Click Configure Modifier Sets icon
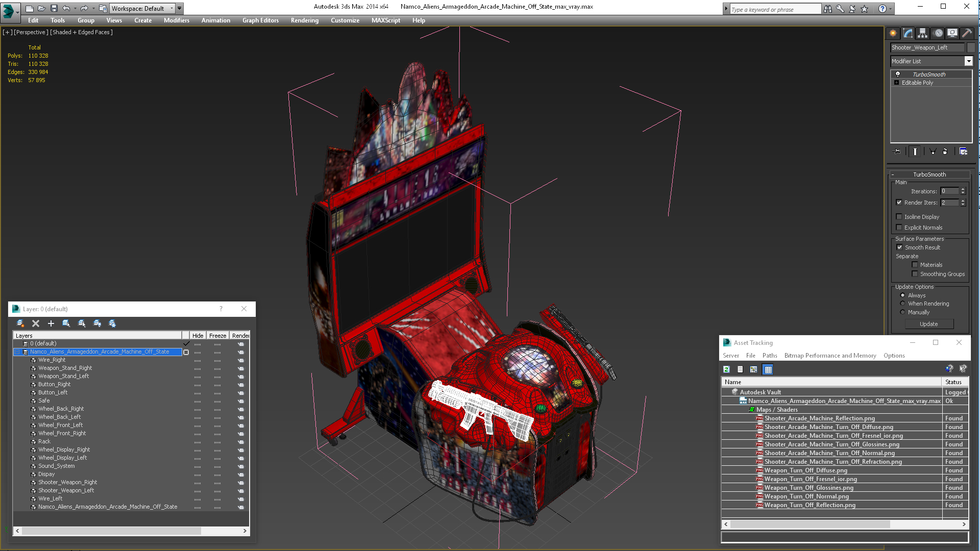The image size is (980, 551). (x=963, y=152)
